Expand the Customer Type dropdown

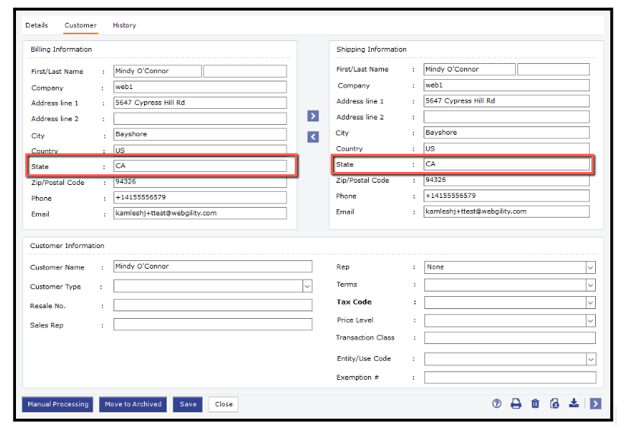click(306, 286)
